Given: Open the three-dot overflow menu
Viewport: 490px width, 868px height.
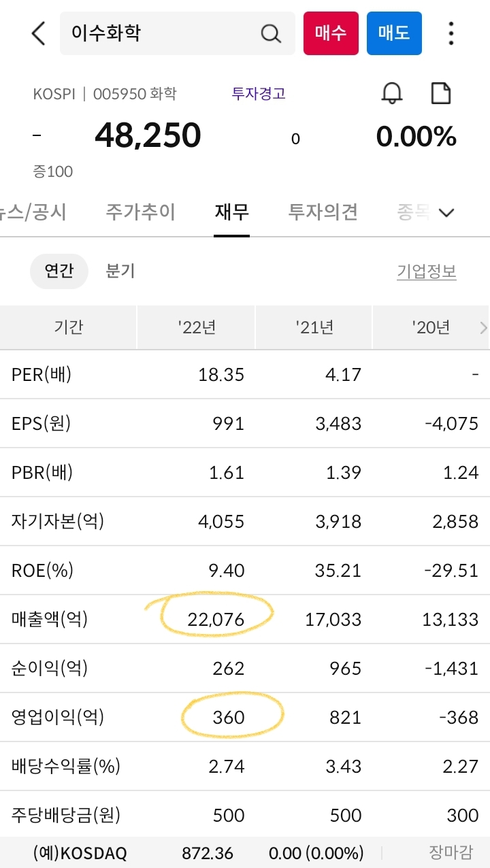Looking at the screenshot, I should pyautogui.click(x=451, y=33).
